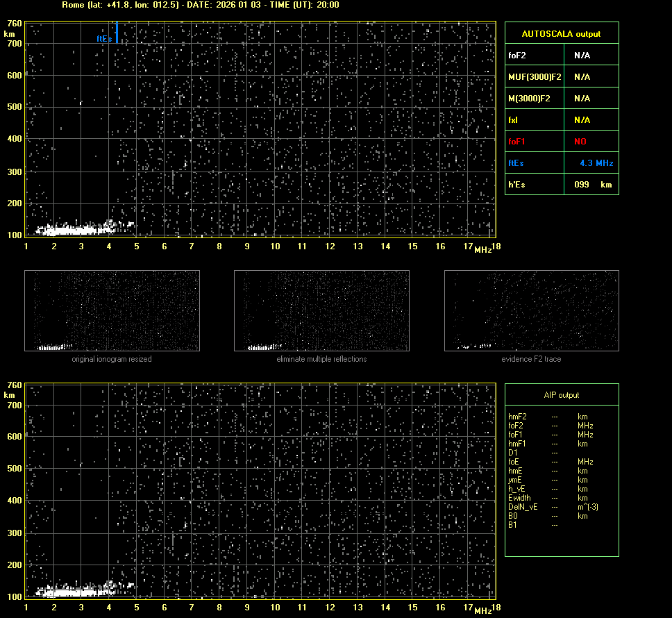
Task: Click the Rome station date header text
Action: point(201,5)
